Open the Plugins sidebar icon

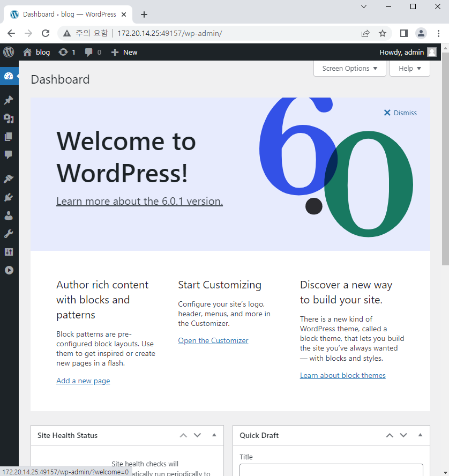pyautogui.click(x=9, y=197)
